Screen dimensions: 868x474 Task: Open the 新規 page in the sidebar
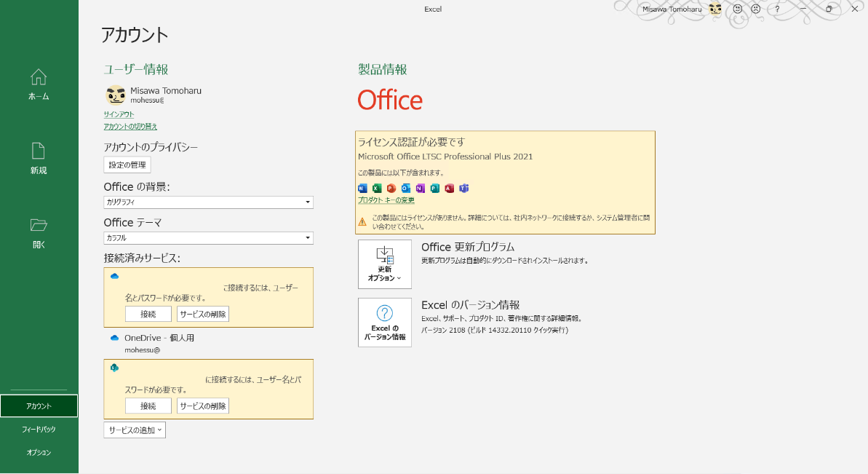(39, 159)
